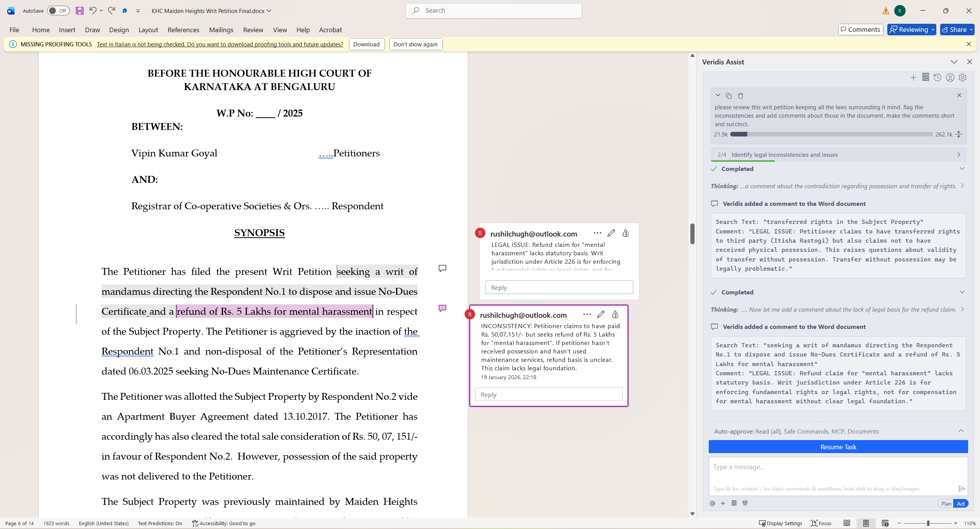Start a new chat in Veridis Assist

tap(913, 77)
